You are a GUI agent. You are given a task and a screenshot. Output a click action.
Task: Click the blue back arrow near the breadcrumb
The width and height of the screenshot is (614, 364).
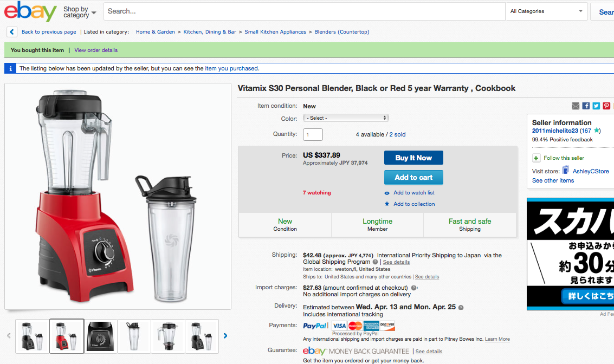tap(11, 32)
